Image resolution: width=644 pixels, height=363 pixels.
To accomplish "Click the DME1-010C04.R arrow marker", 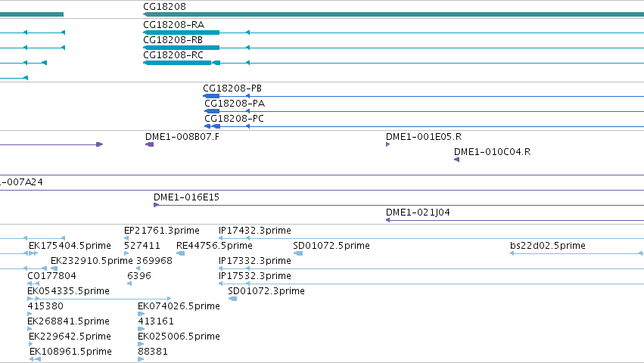I will pyautogui.click(x=457, y=160).
